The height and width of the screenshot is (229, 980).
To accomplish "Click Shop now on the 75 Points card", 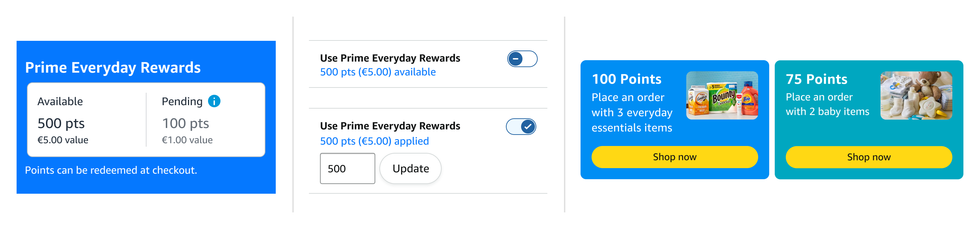I will 868,157.
